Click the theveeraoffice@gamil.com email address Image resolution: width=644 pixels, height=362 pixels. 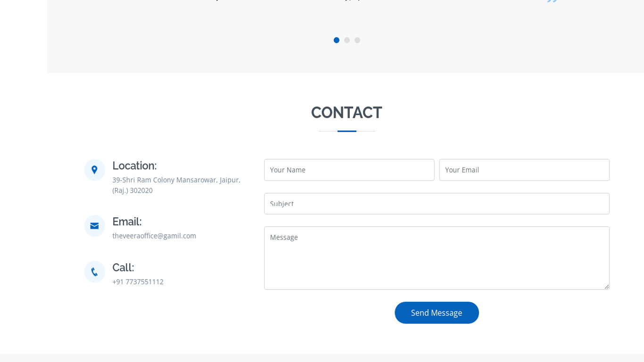pyautogui.click(x=154, y=236)
